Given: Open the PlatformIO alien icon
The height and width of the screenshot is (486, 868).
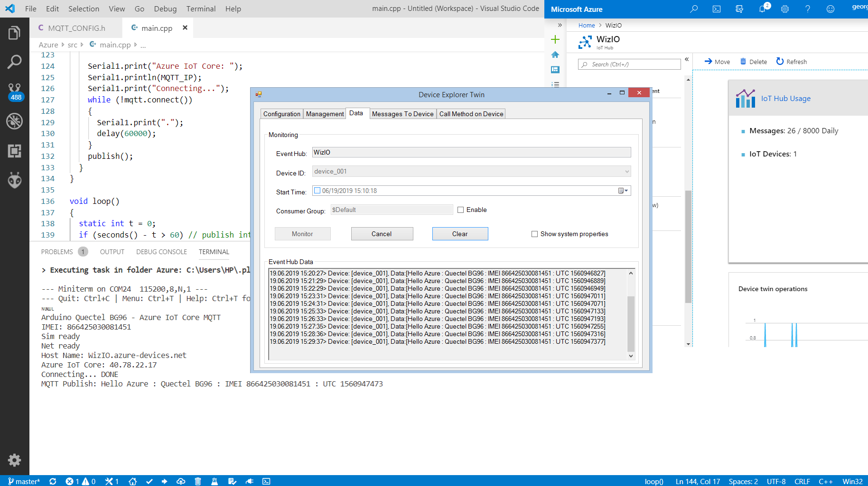Looking at the screenshot, I should [15, 180].
